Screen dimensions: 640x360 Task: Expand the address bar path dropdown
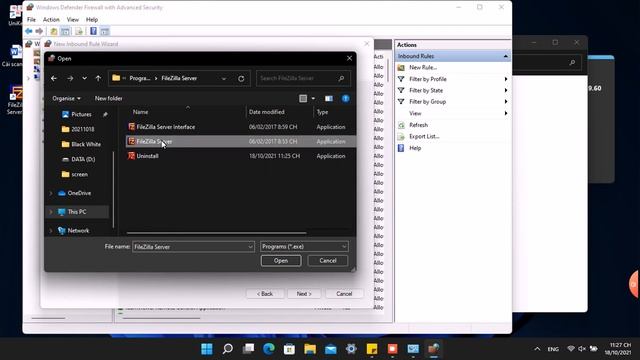(x=224, y=78)
